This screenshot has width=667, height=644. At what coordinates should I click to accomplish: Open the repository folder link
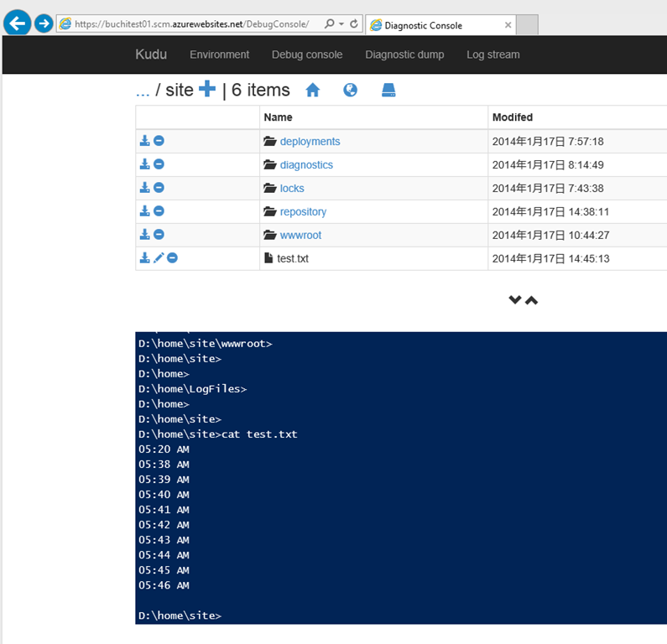click(303, 211)
